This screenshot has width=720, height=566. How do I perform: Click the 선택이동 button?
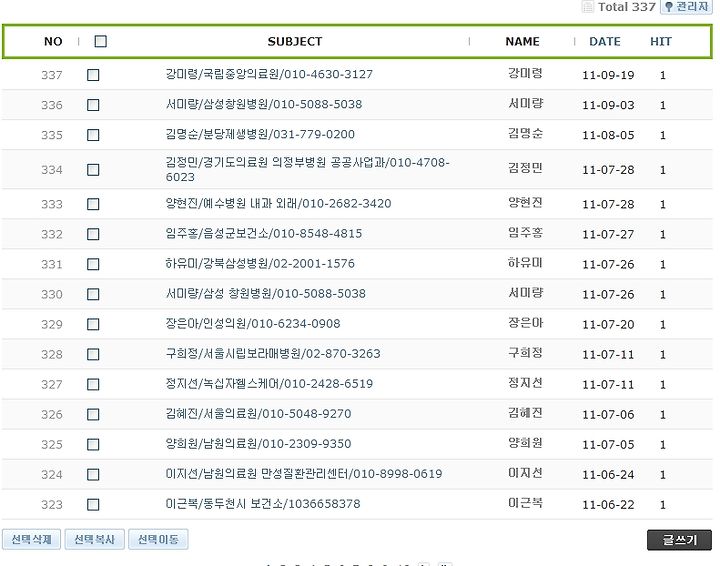tap(158, 539)
